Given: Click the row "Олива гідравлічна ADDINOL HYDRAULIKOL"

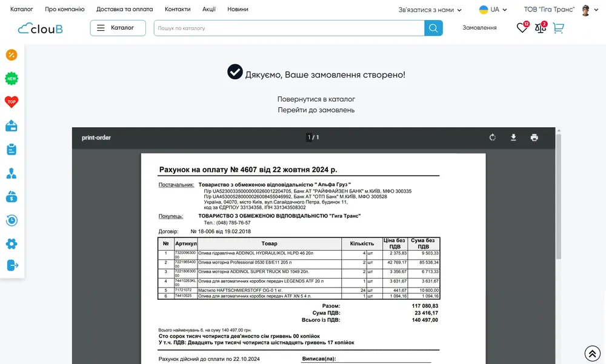Looking at the screenshot, I should point(299,255).
